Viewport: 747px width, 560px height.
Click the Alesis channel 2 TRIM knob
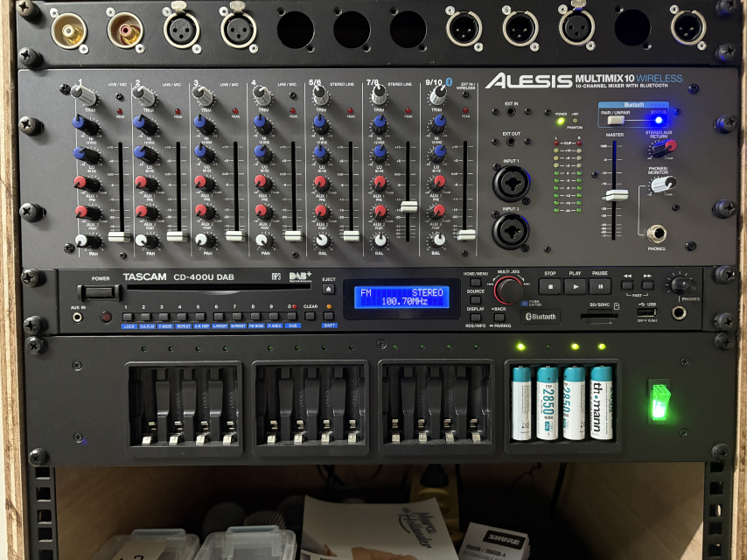pyautogui.click(x=143, y=95)
